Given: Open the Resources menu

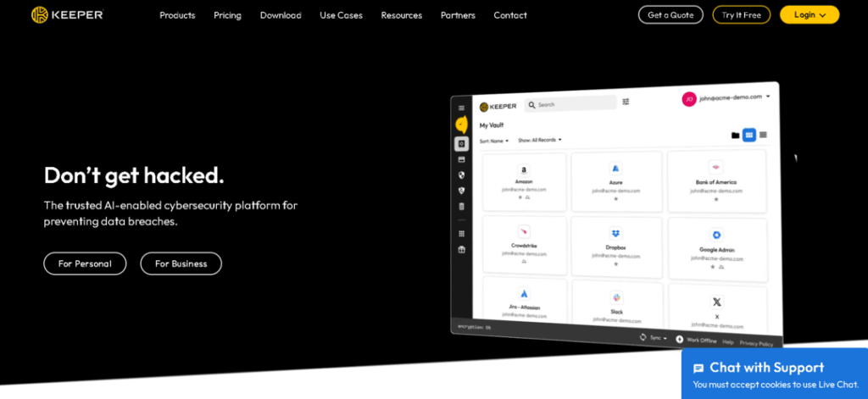Looking at the screenshot, I should [401, 15].
